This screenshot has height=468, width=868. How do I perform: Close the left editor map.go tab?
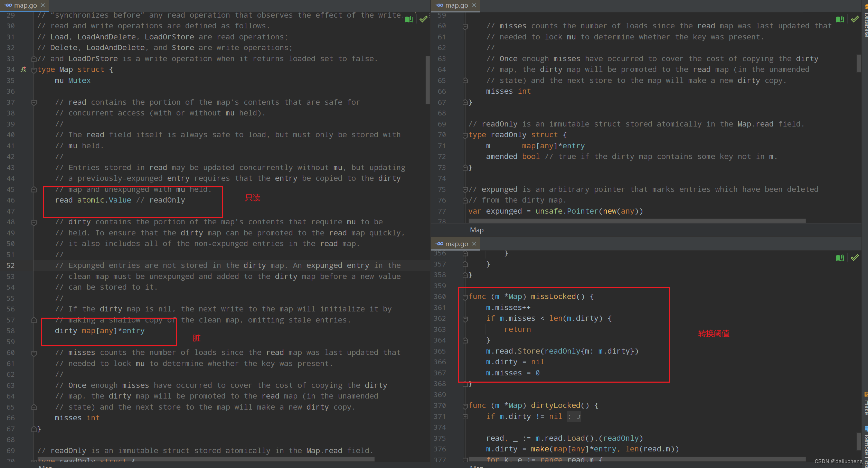[x=43, y=5]
